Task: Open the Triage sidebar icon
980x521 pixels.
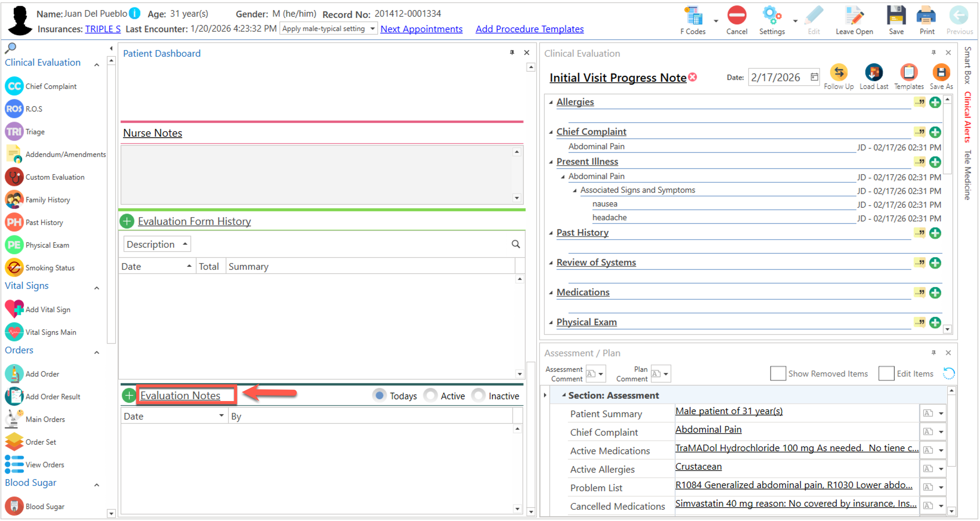Action: [14, 132]
